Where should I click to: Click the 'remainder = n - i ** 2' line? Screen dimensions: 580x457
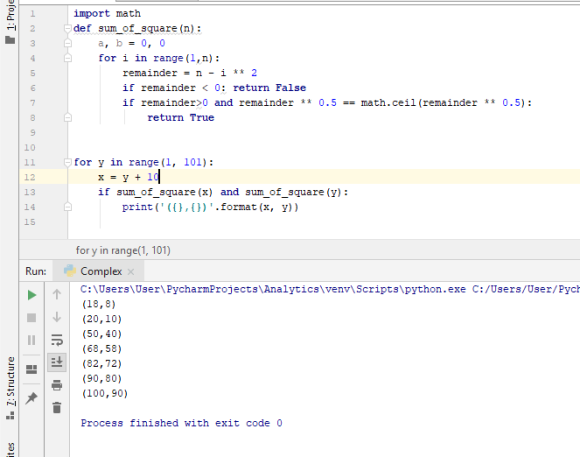(190, 73)
